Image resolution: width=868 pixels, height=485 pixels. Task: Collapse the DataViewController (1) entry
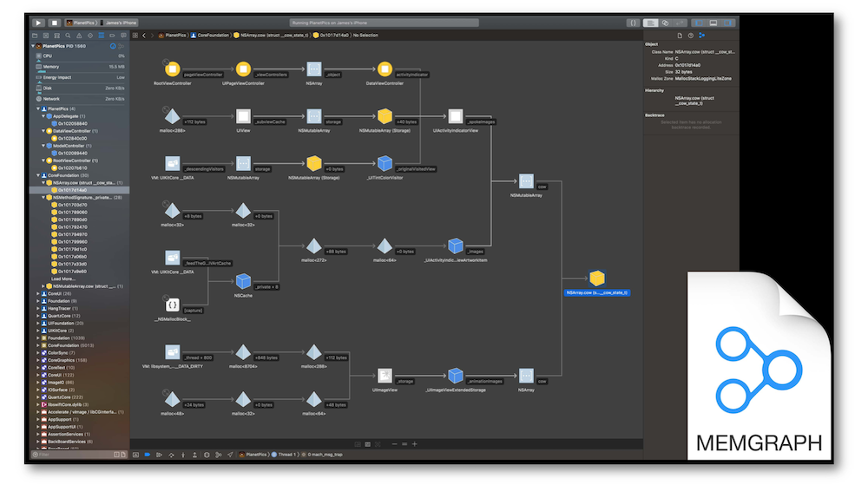tap(43, 131)
